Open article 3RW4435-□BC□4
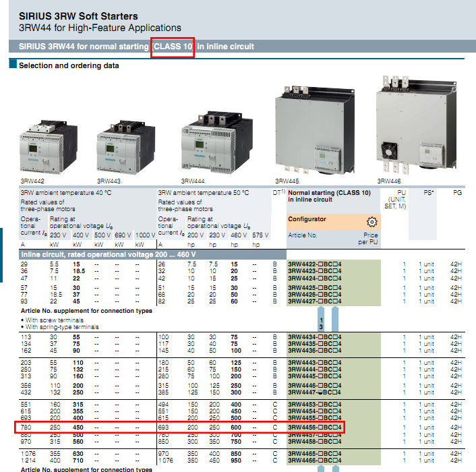The image size is (476, 472). [314, 344]
